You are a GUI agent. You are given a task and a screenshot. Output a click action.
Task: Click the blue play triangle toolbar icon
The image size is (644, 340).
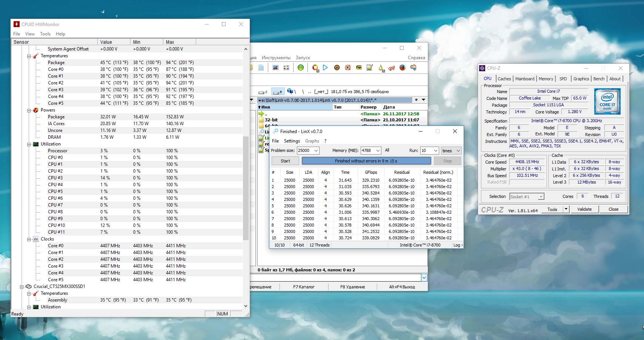pyautogui.click(x=325, y=67)
